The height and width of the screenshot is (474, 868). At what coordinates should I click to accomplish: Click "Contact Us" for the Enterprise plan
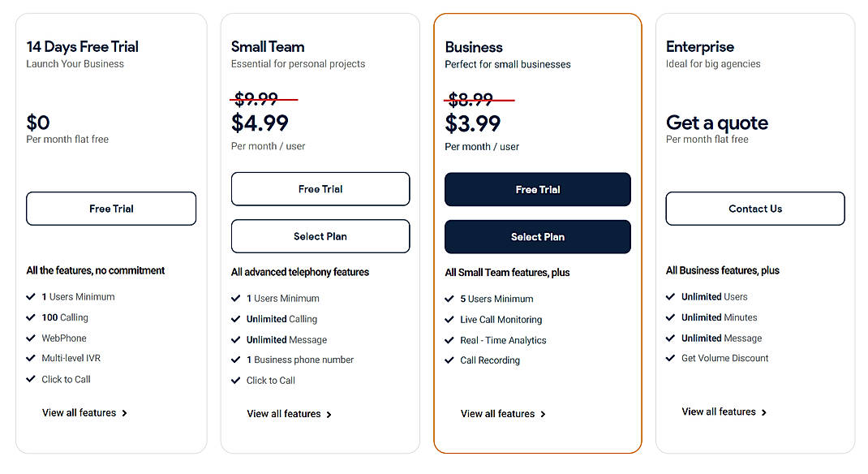point(754,209)
